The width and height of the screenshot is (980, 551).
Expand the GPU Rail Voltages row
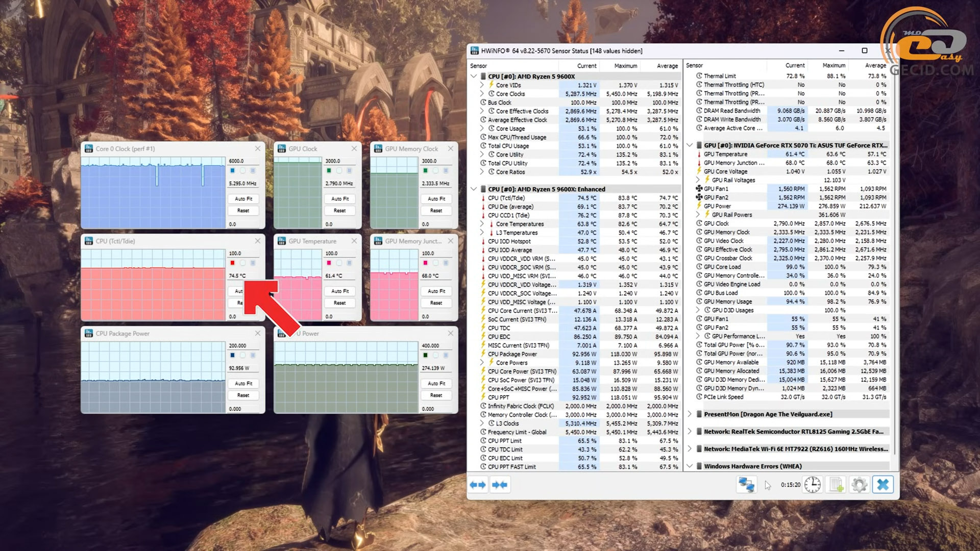(698, 180)
